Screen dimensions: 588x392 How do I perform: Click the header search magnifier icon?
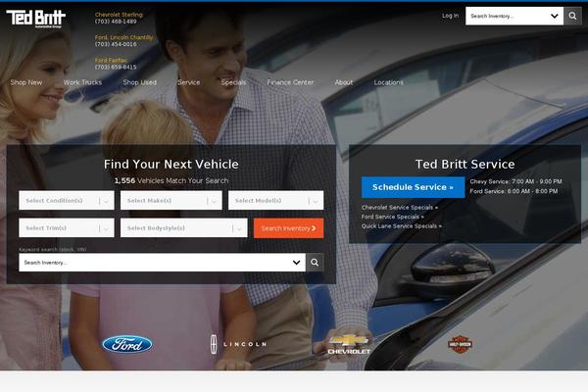pos(572,16)
